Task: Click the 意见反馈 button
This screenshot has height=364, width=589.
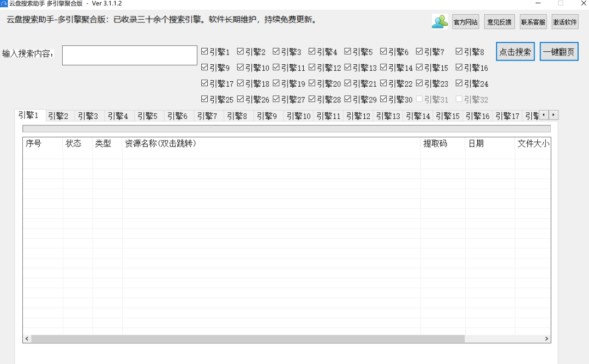Action: pos(499,22)
